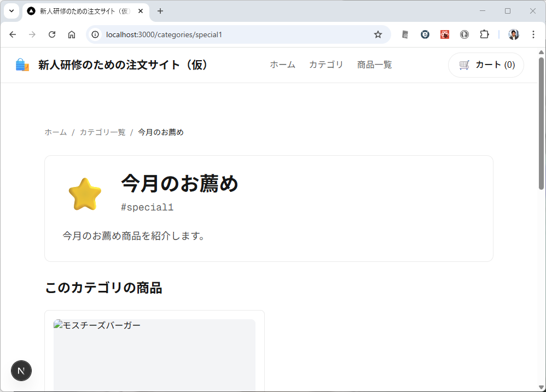
Task: Open a new browser tab
Action: point(160,11)
